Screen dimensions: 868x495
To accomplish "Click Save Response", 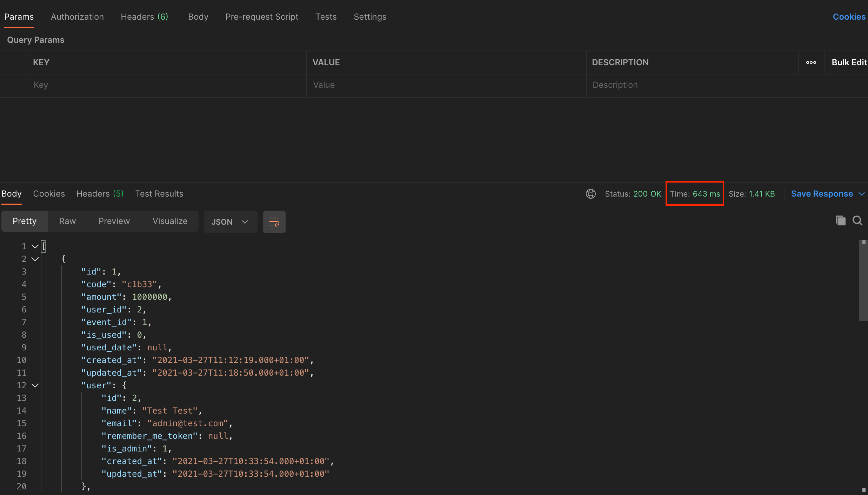I will point(822,194).
